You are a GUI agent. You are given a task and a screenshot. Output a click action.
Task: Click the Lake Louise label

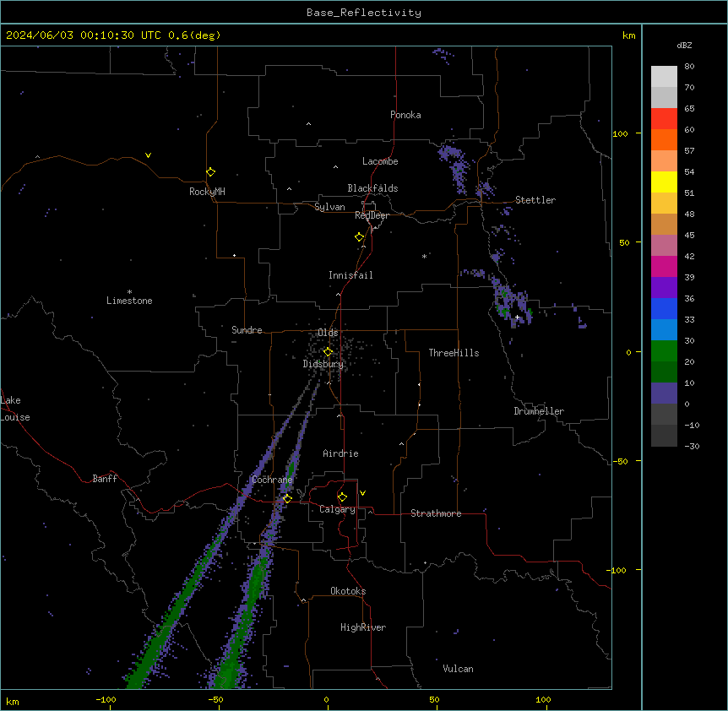[x=15, y=409]
